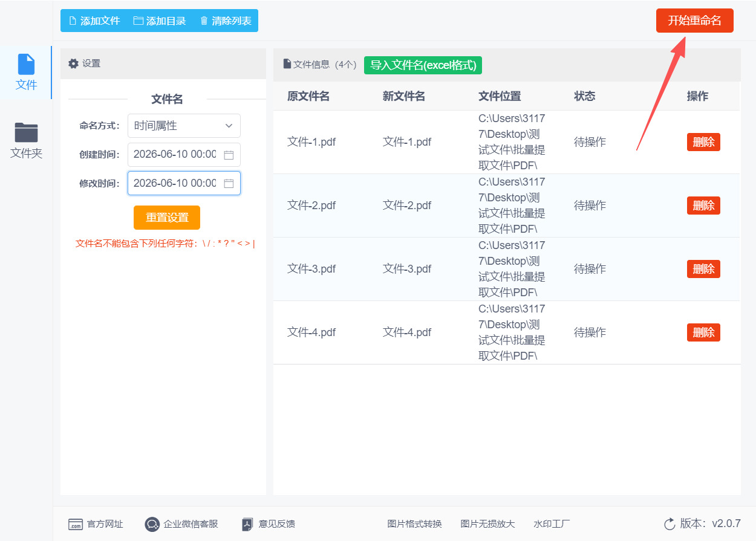
Task: Open the 图片格式转换 footer link
Action: click(x=415, y=524)
